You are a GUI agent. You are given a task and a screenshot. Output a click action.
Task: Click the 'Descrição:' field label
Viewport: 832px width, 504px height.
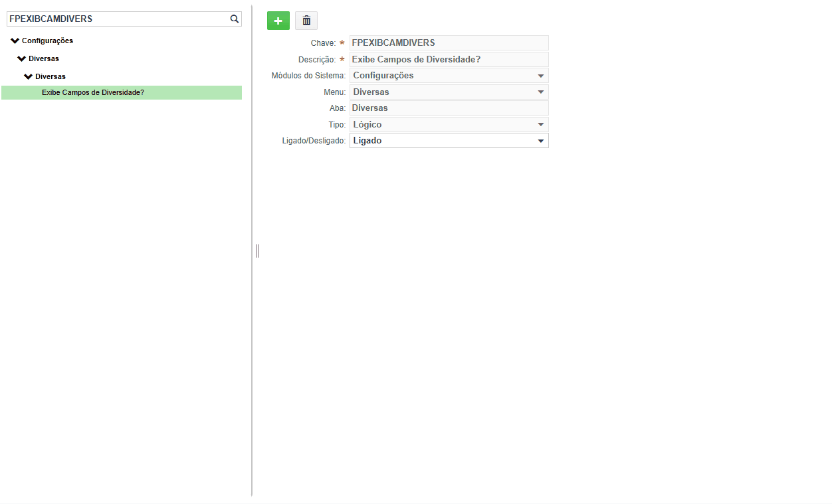pos(317,59)
